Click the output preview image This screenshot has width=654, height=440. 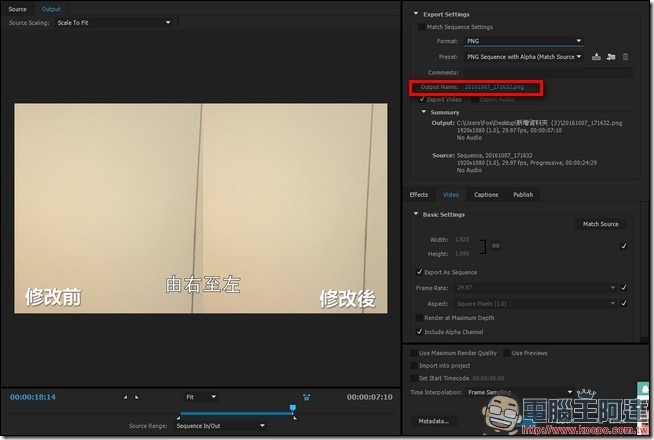[201, 209]
